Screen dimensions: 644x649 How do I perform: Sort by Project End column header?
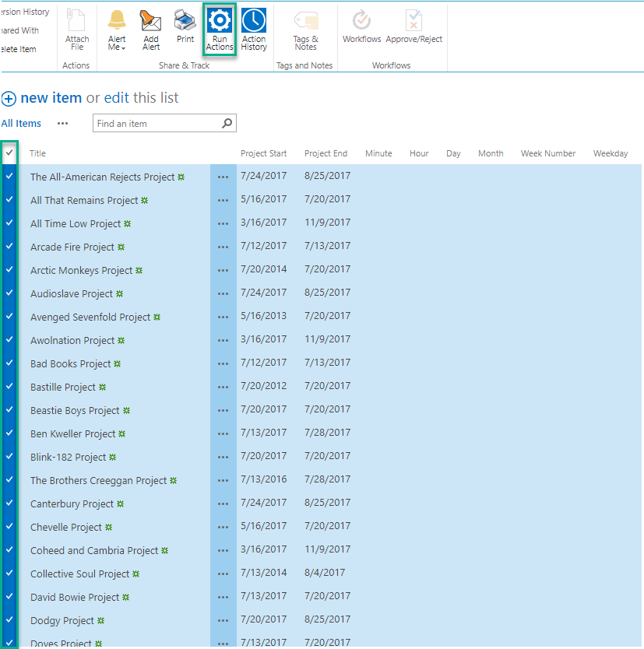tap(326, 153)
